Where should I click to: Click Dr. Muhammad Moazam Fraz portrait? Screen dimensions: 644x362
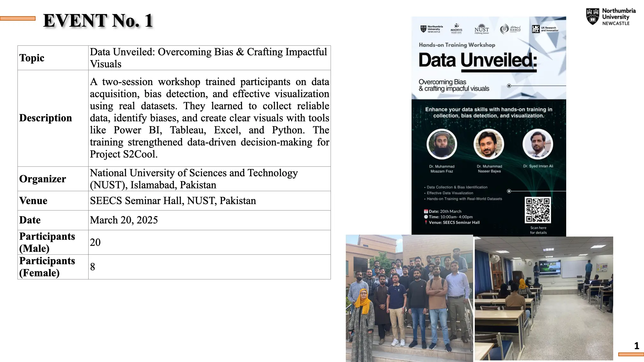(442, 144)
